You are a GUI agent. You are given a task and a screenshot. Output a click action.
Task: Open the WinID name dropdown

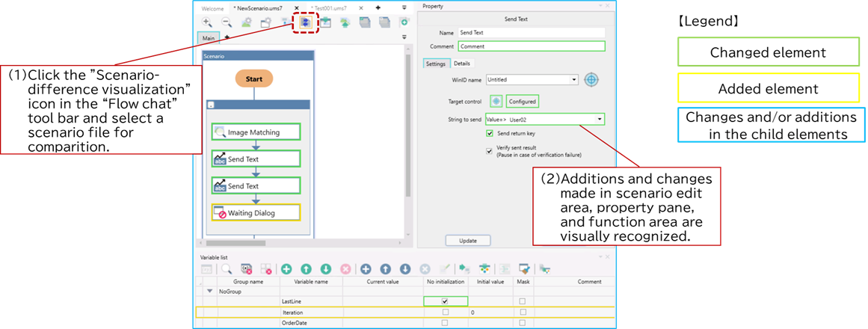pos(574,79)
